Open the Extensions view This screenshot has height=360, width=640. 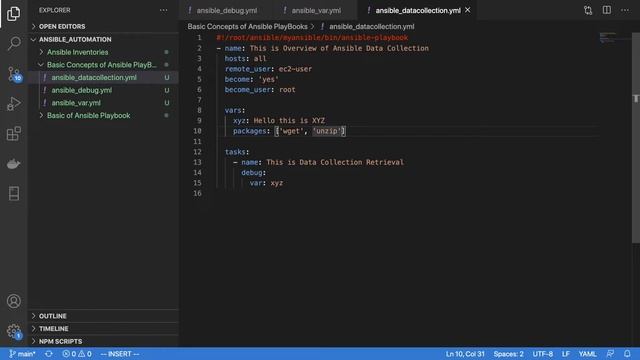pos(13,133)
